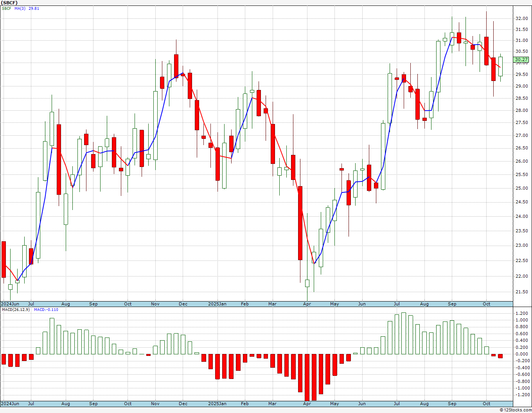This screenshot has height=413, width=532.
Task: Click the 26.00 price axis label
Action: (x=521, y=161)
